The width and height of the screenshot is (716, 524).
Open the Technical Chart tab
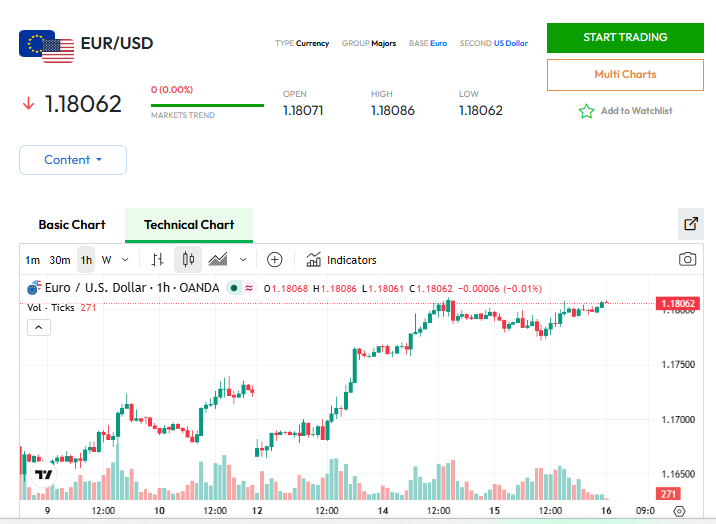point(189,225)
